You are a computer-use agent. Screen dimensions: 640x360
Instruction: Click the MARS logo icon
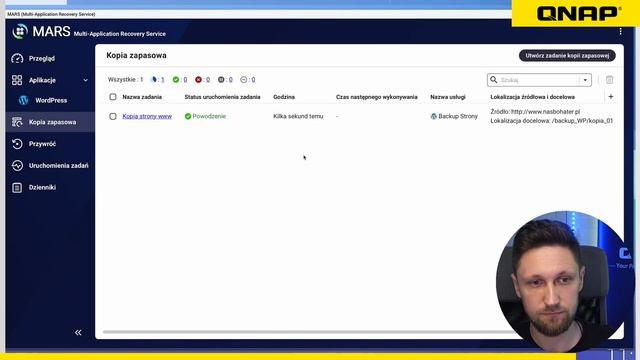pos(20,31)
